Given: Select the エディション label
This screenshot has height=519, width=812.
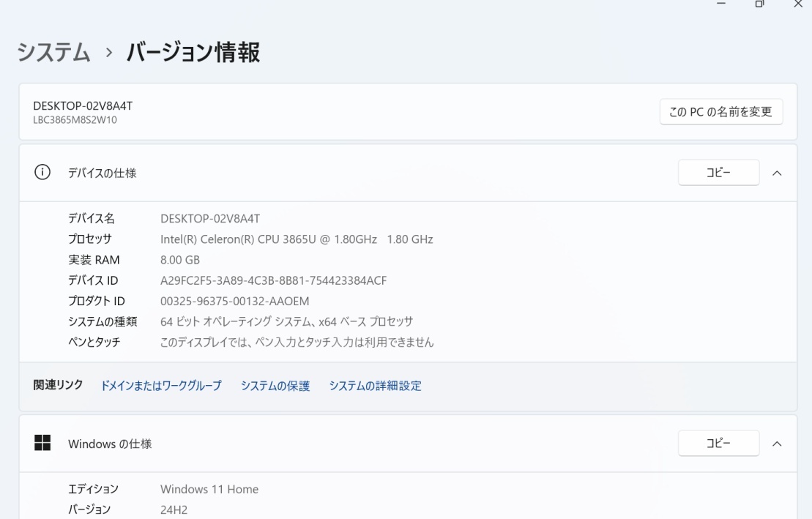Looking at the screenshot, I should tap(93, 489).
